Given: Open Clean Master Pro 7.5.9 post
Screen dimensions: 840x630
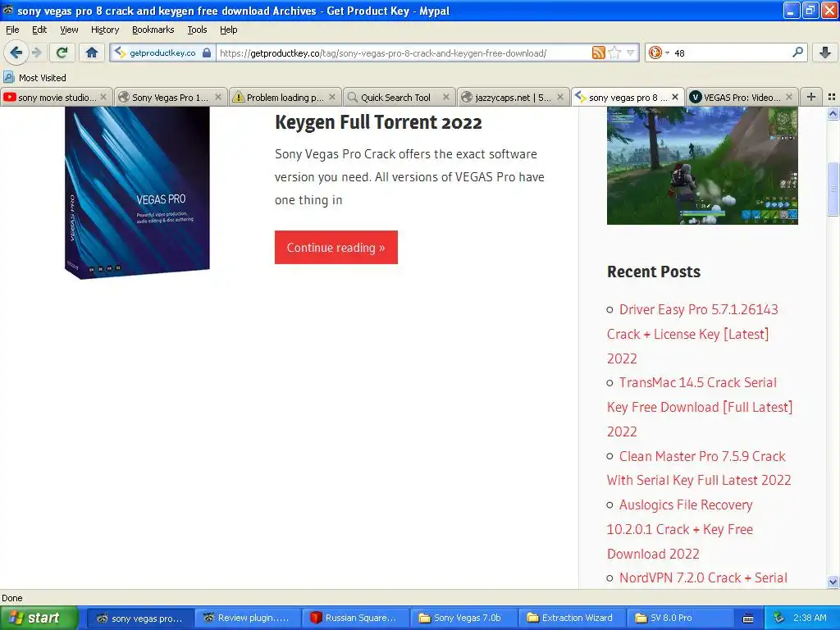Looking at the screenshot, I should click(699, 468).
